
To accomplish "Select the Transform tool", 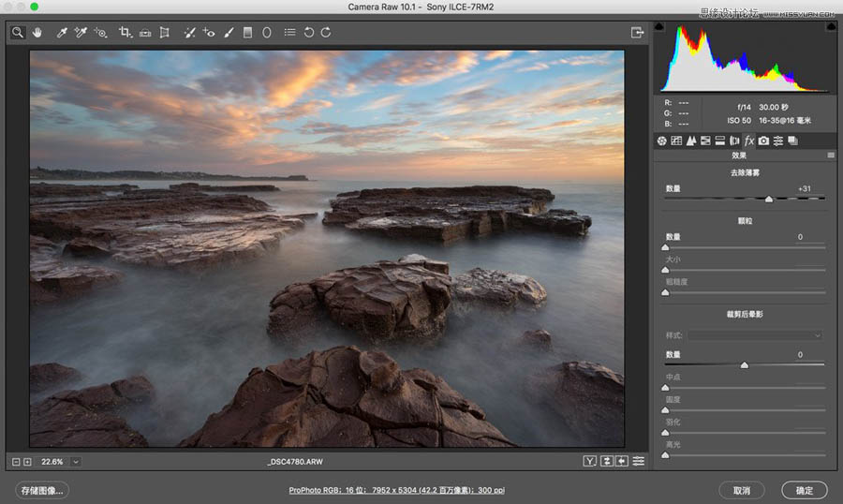I will [x=165, y=32].
